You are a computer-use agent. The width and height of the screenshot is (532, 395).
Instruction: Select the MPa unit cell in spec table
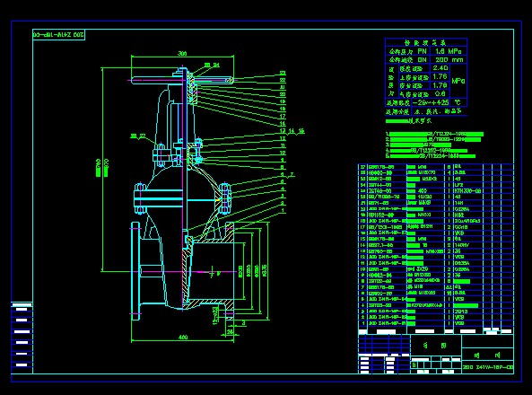[x=458, y=81]
